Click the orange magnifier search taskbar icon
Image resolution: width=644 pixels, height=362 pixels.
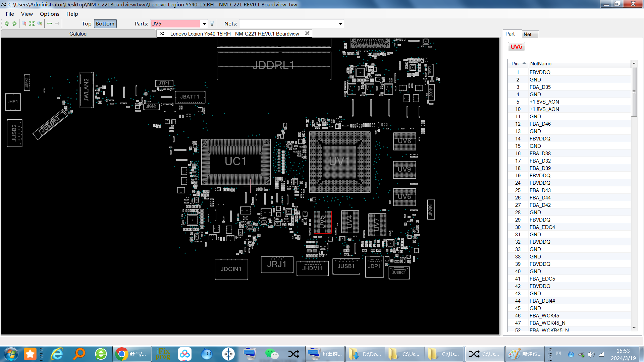pyautogui.click(x=79, y=354)
